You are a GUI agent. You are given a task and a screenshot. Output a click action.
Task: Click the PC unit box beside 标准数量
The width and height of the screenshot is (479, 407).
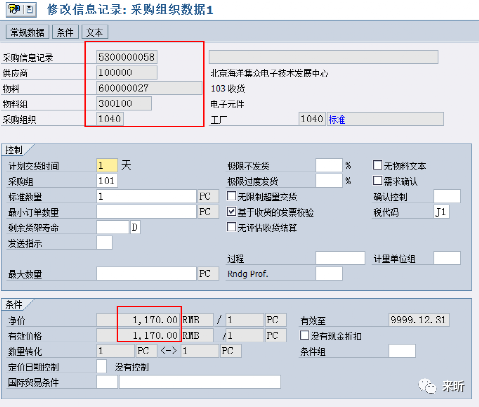pos(208,196)
